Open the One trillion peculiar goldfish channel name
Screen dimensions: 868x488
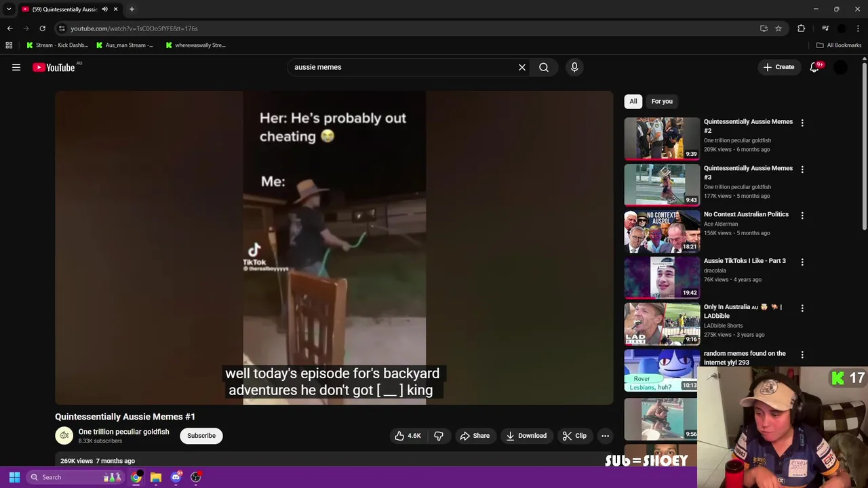point(123,432)
